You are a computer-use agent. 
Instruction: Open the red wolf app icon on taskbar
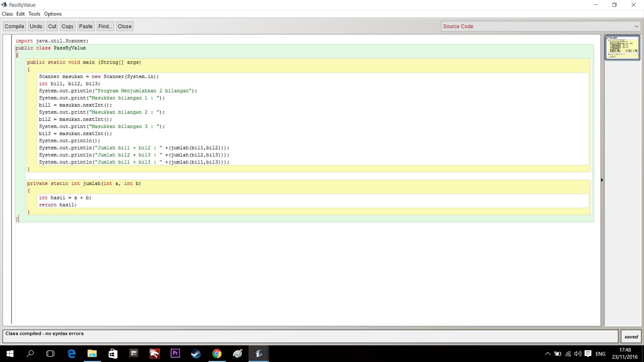click(155, 354)
